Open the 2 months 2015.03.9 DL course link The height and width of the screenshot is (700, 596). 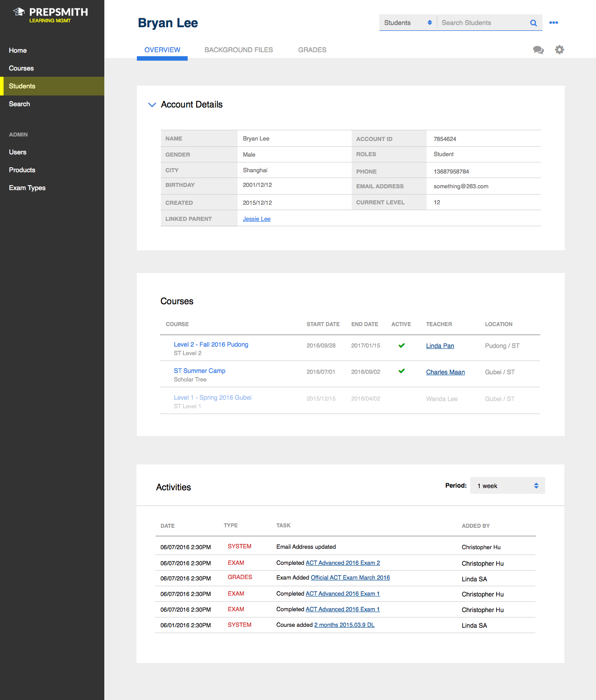coord(344,625)
